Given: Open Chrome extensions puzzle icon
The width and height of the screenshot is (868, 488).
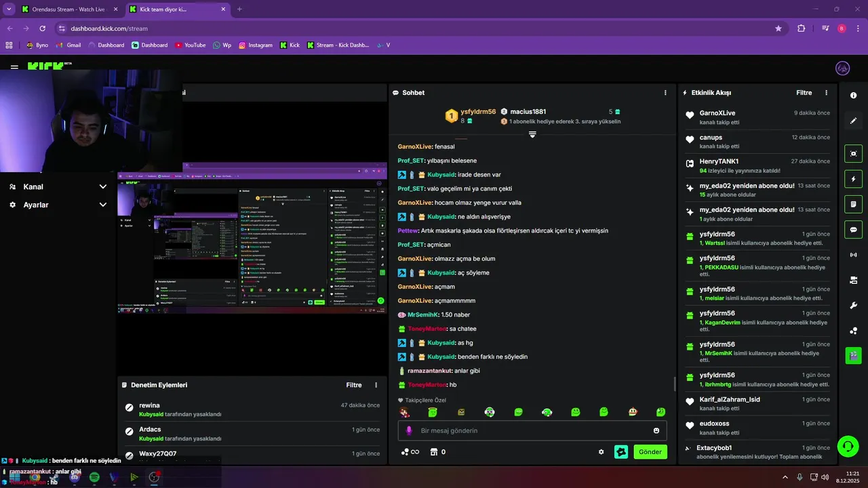Looking at the screenshot, I should coord(801,28).
